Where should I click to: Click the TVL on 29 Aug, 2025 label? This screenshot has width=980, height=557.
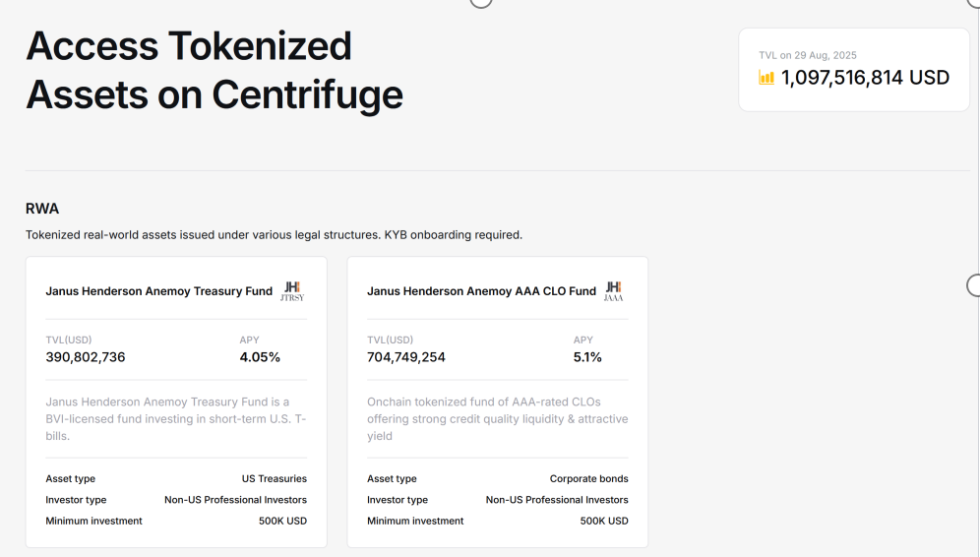pos(807,55)
